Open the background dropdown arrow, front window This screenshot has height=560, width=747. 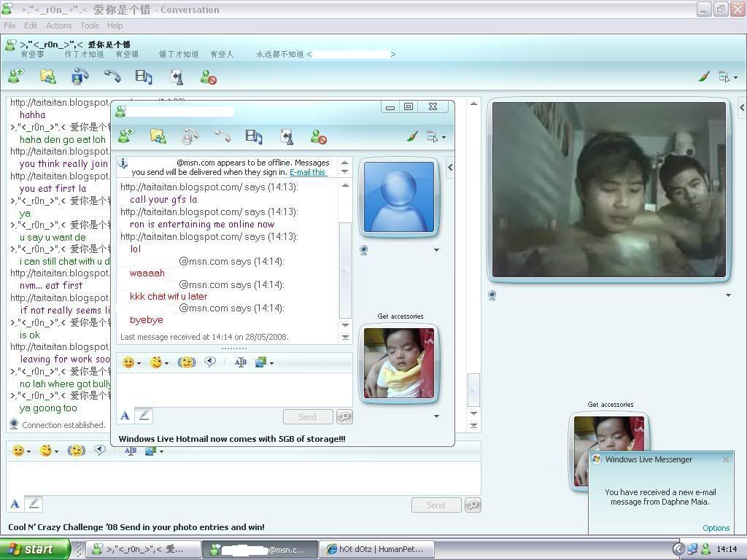pos(271,363)
